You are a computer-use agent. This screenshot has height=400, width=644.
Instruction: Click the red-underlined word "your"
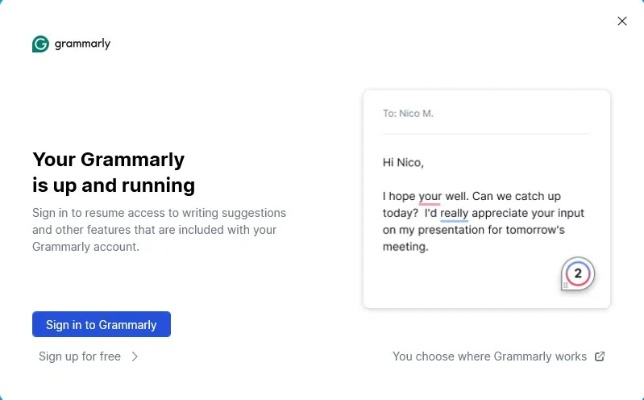pos(430,196)
